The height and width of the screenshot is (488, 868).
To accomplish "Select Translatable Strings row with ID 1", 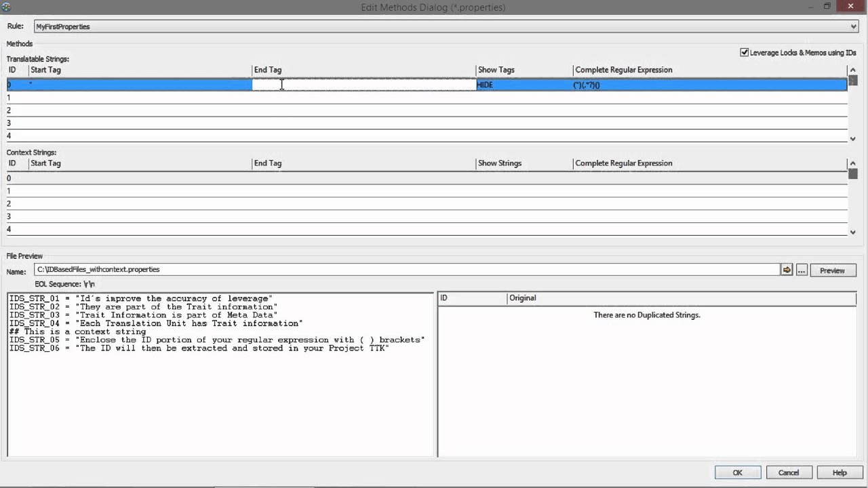I will (427, 98).
